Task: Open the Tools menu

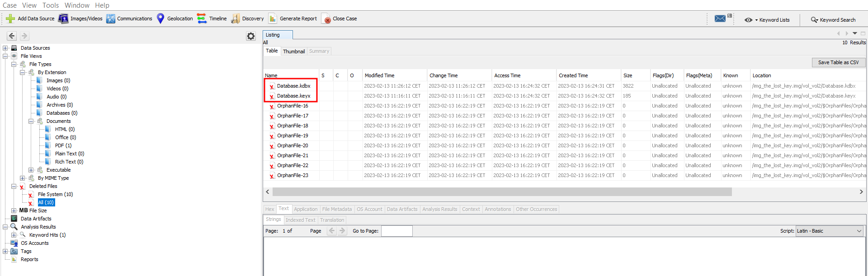Action: click(x=51, y=5)
